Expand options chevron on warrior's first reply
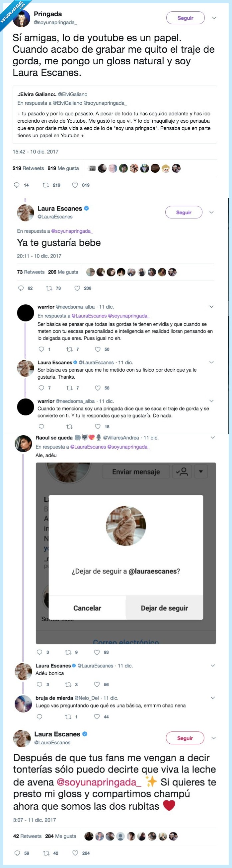The image size is (232, 868). coord(211,307)
